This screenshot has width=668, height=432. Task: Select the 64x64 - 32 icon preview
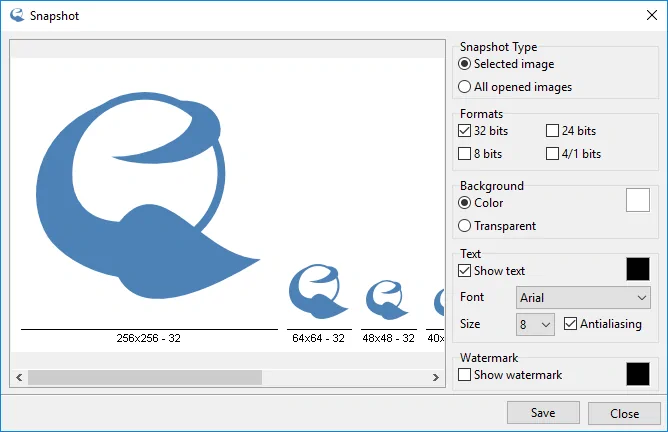click(318, 290)
